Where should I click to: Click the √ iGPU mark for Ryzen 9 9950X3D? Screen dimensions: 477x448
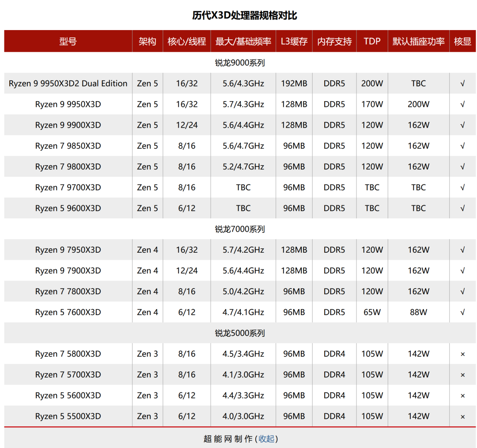462,104
